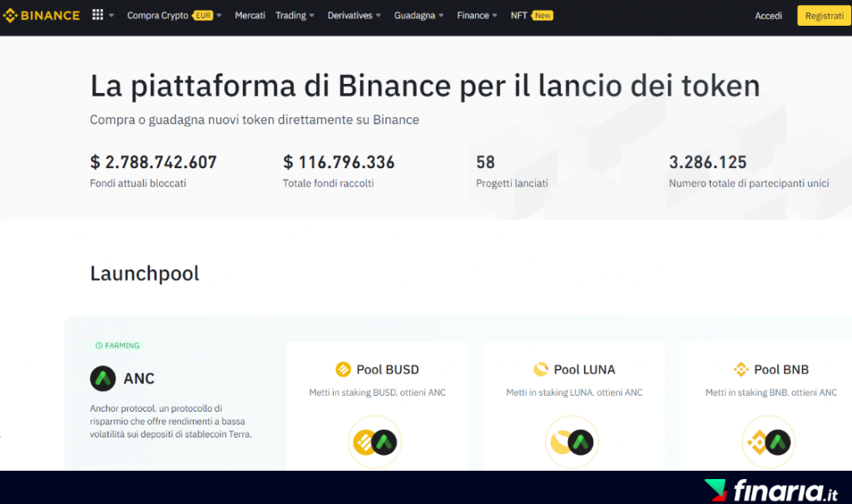Open the Pool BUSD title
Screen dimensions: 852x504
pos(388,369)
